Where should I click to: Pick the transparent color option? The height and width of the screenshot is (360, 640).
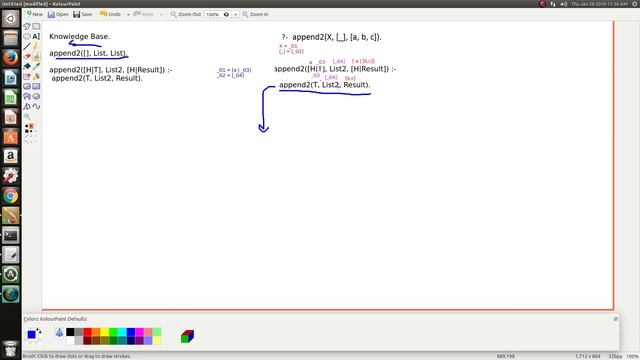pyautogui.click(x=59, y=332)
